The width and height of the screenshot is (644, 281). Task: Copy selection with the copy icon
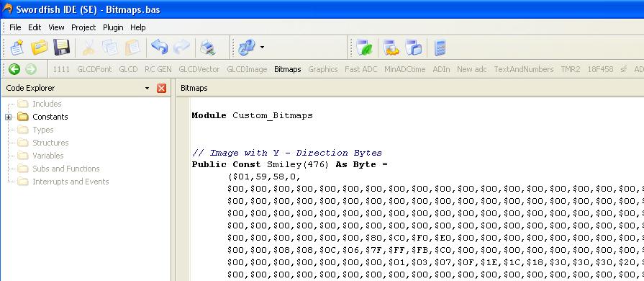[x=110, y=48]
